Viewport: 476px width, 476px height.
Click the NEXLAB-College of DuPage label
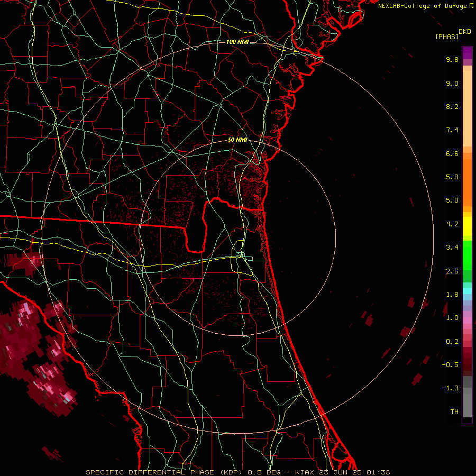tap(422, 6)
